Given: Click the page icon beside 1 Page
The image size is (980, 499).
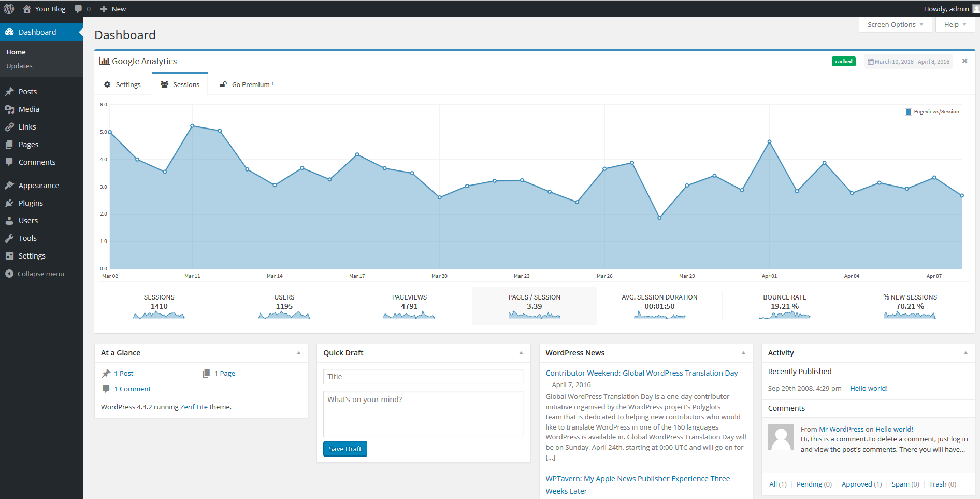Looking at the screenshot, I should pyautogui.click(x=206, y=373).
